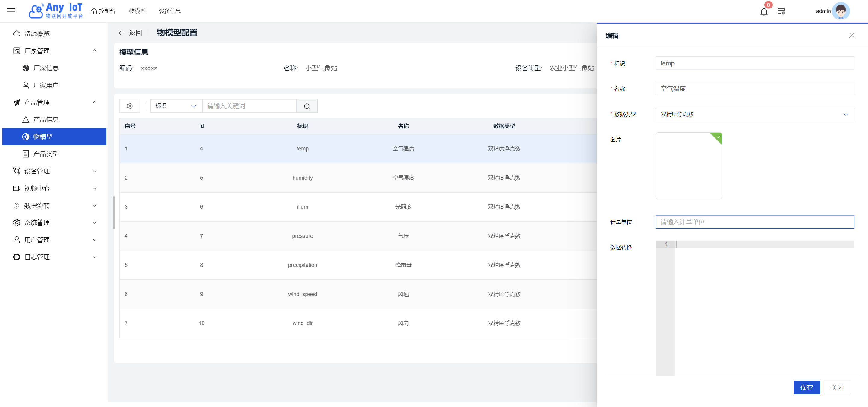Click the 计量单位 input field
The height and width of the screenshot is (407, 868).
pyautogui.click(x=754, y=222)
